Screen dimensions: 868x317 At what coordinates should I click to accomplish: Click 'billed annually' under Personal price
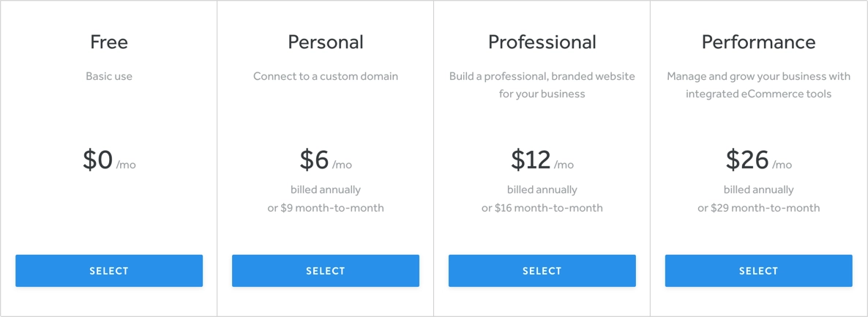click(326, 190)
